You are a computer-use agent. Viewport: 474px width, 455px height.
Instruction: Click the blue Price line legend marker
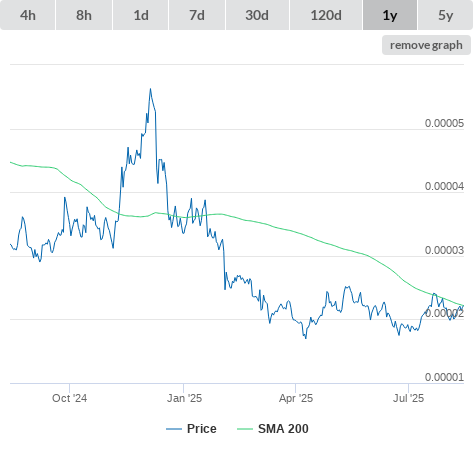pyautogui.click(x=174, y=429)
